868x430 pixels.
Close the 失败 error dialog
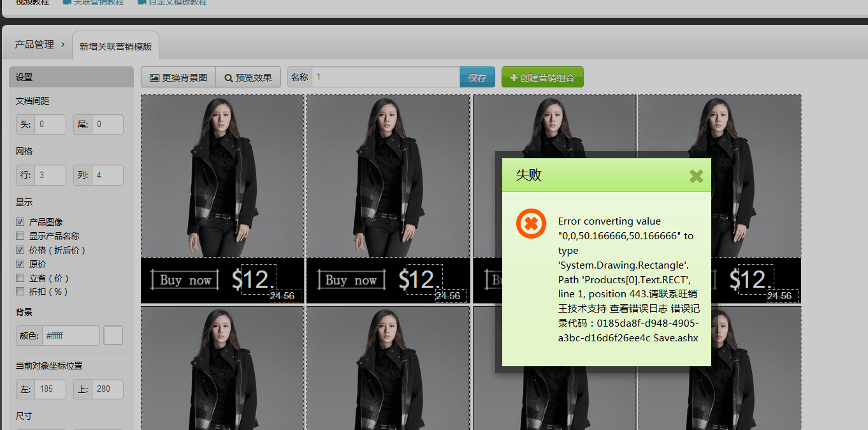(697, 176)
